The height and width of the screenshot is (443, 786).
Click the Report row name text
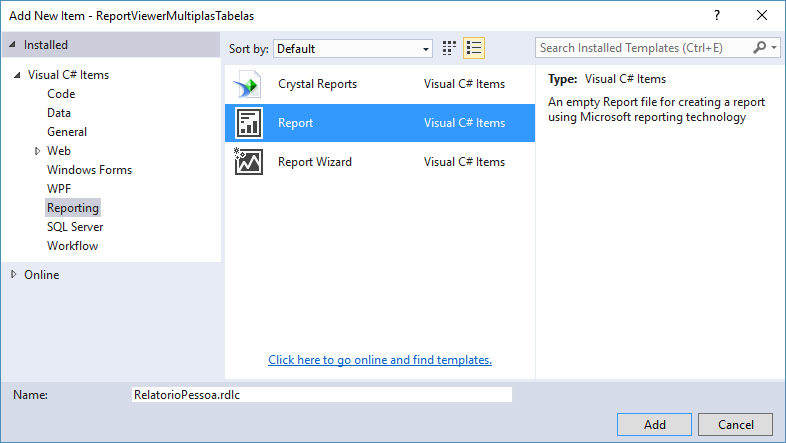tap(295, 123)
